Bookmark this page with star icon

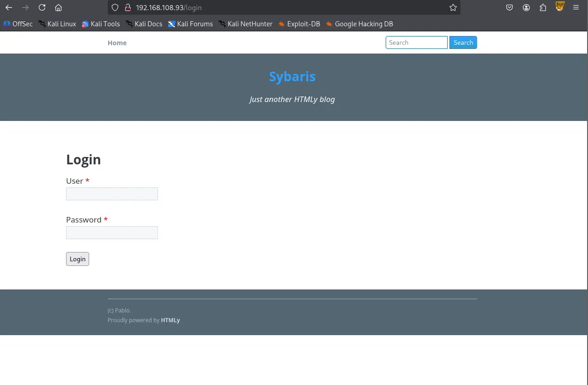pyautogui.click(x=453, y=7)
